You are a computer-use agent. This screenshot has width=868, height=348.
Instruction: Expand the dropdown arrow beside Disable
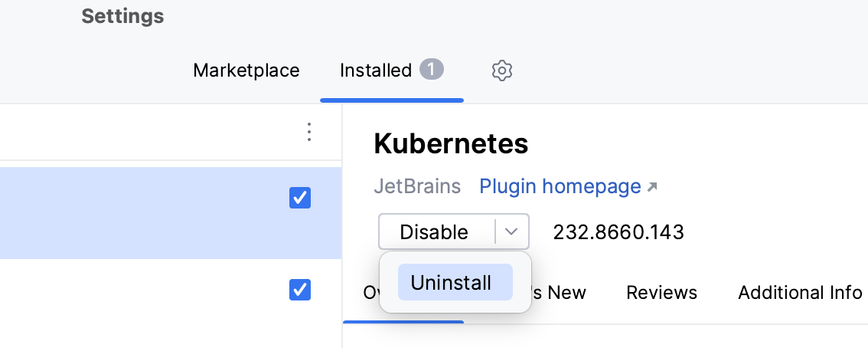[513, 231]
